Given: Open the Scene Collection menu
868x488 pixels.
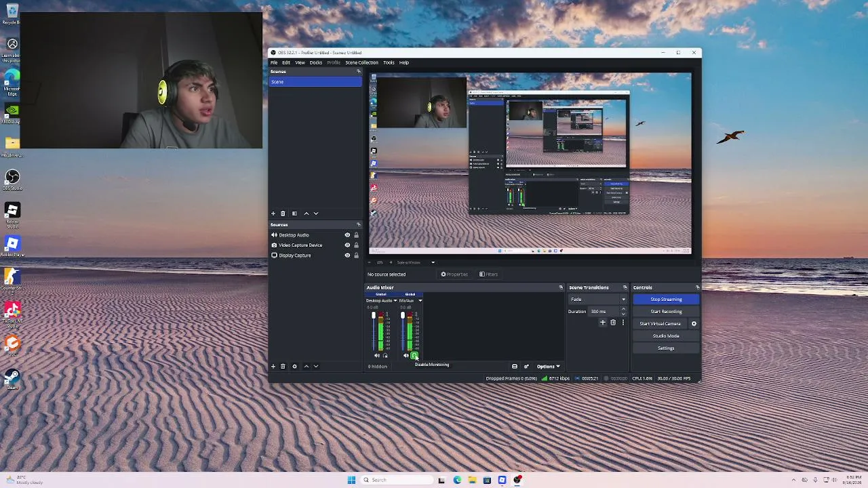Looking at the screenshot, I should click(x=361, y=62).
